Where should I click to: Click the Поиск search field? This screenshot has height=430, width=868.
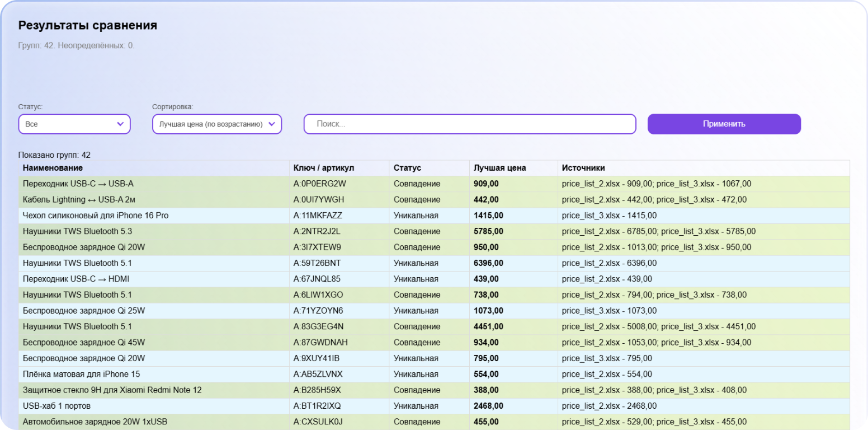click(x=470, y=124)
